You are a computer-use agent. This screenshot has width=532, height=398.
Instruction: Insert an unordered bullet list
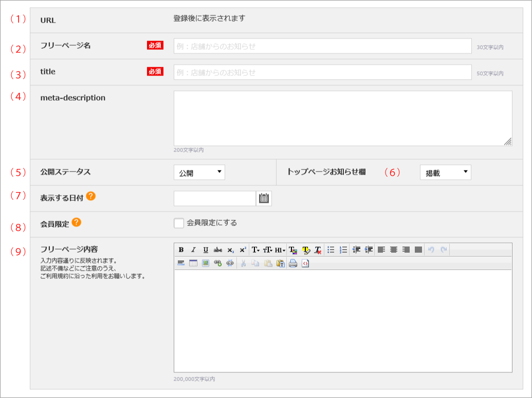[331, 250]
